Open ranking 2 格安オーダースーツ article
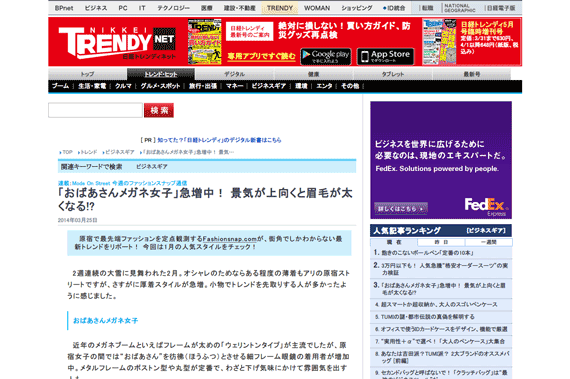The width and height of the screenshot is (570, 379). click(x=444, y=269)
